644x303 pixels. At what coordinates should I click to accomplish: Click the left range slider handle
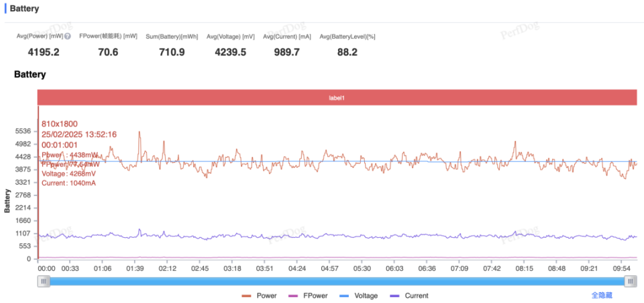click(44, 282)
